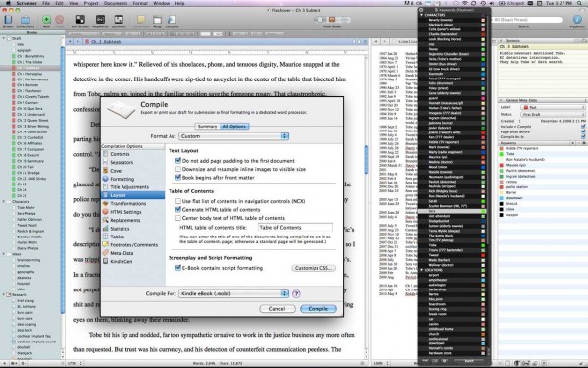This screenshot has height=368, width=588.
Task: Open the Format menu
Action: pyautogui.click(x=140, y=3)
